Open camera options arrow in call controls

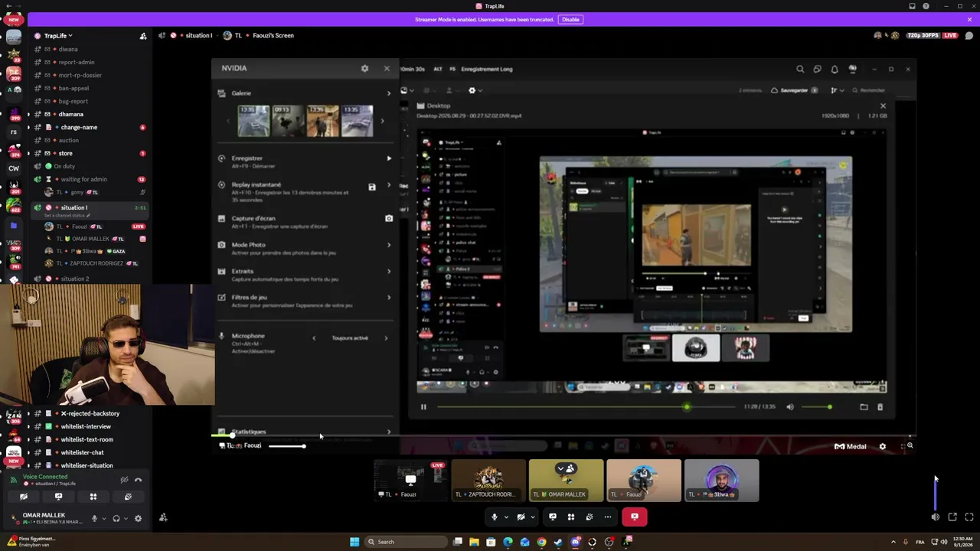pos(532,517)
